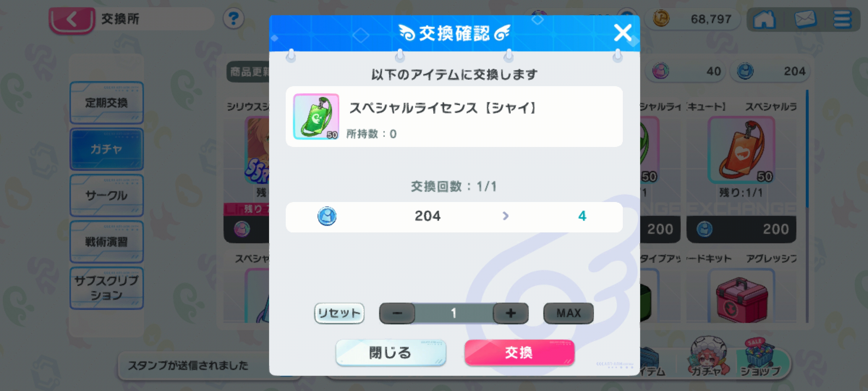Decrease quantity with the minus button
Image resolution: width=868 pixels, height=391 pixels.
[x=397, y=313]
